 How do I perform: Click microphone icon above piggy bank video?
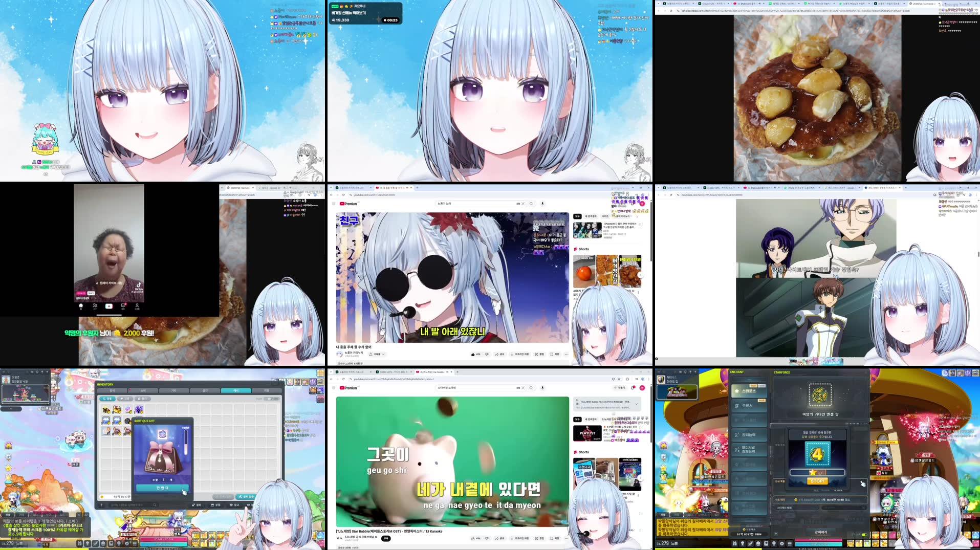[542, 388]
